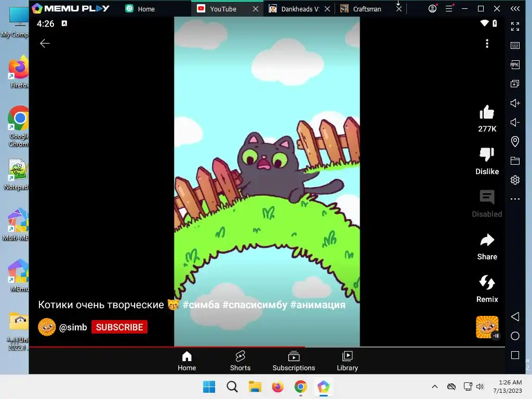The width and height of the screenshot is (532, 399).
Task: Open hashtag #симба
Action: (x=201, y=304)
